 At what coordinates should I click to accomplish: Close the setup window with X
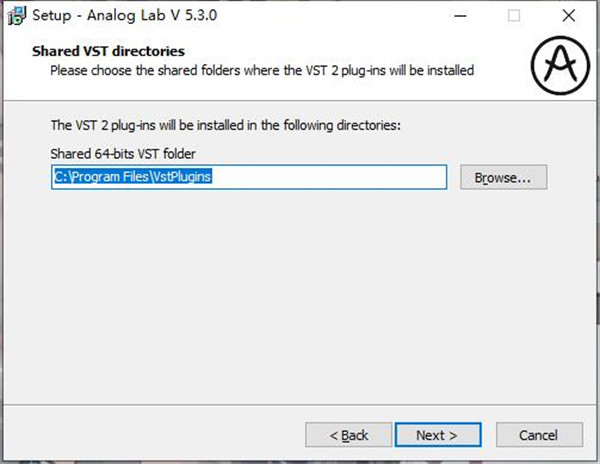(569, 16)
